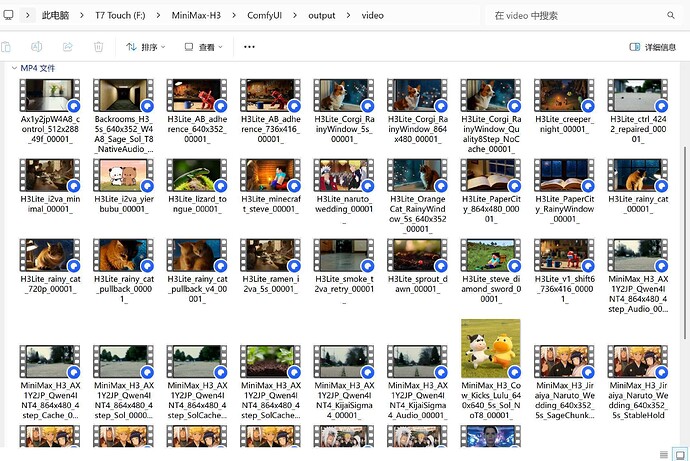Toggle the 详细信息 details pane

pos(653,47)
